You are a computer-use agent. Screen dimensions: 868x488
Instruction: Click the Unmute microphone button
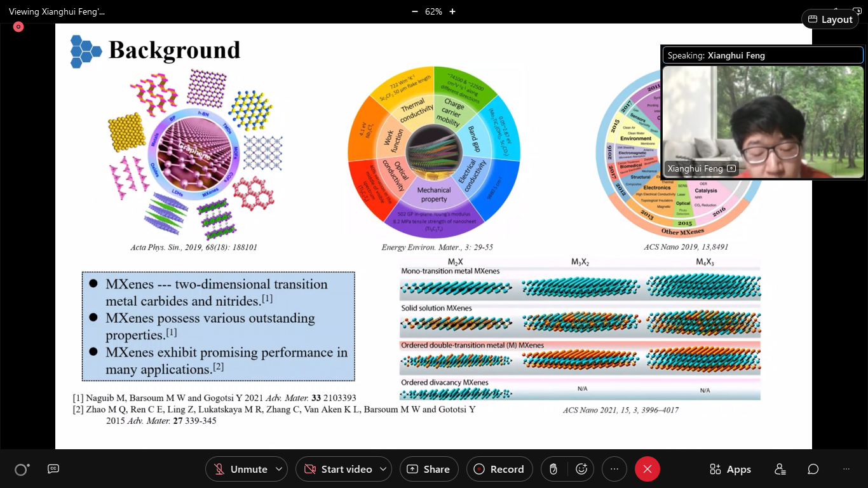pyautogui.click(x=240, y=469)
